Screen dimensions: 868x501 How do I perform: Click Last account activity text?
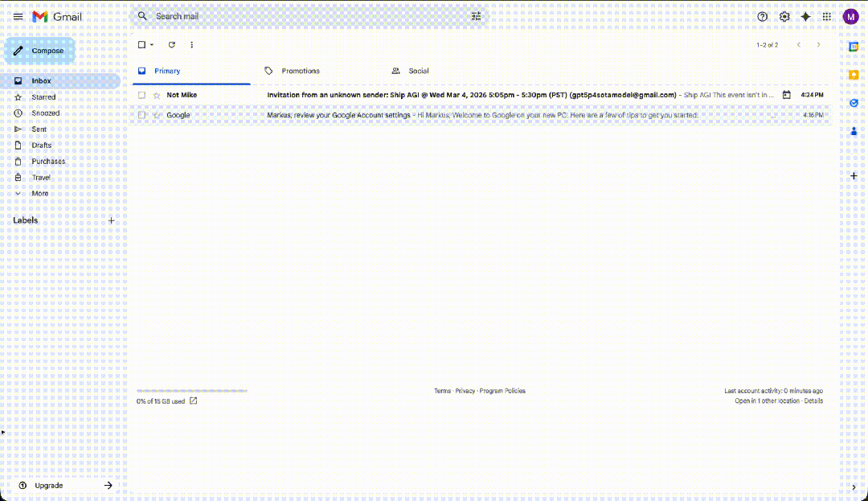[x=773, y=391]
